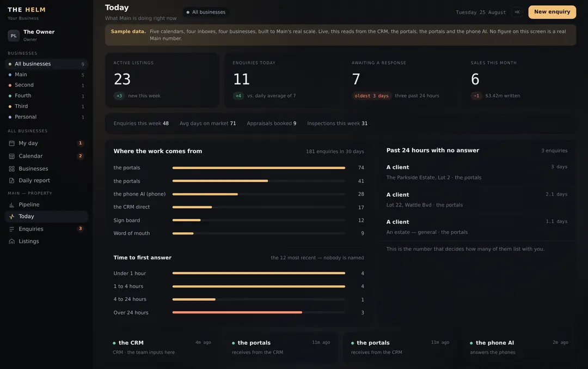Click the command-K shortcut button
Screen dimensions: 588x369
517,12
